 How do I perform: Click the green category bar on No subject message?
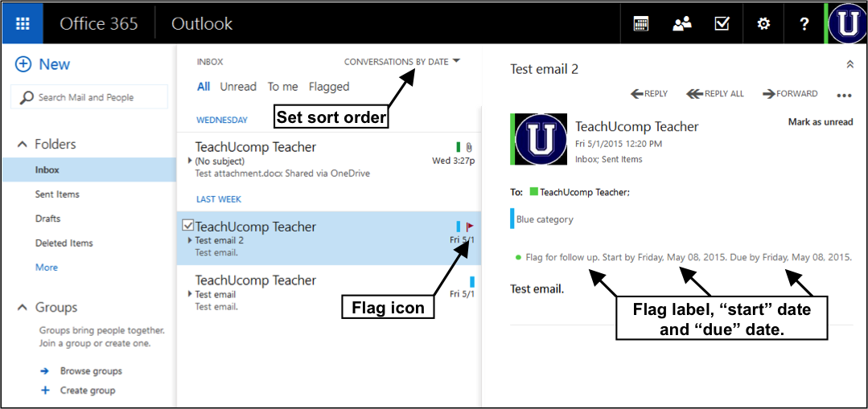point(459,147)
